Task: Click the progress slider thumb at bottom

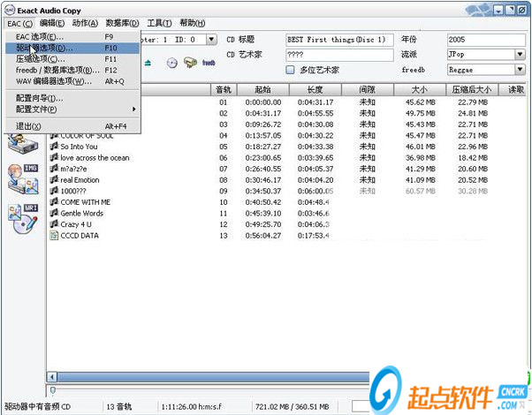Action: click(53, 390)
